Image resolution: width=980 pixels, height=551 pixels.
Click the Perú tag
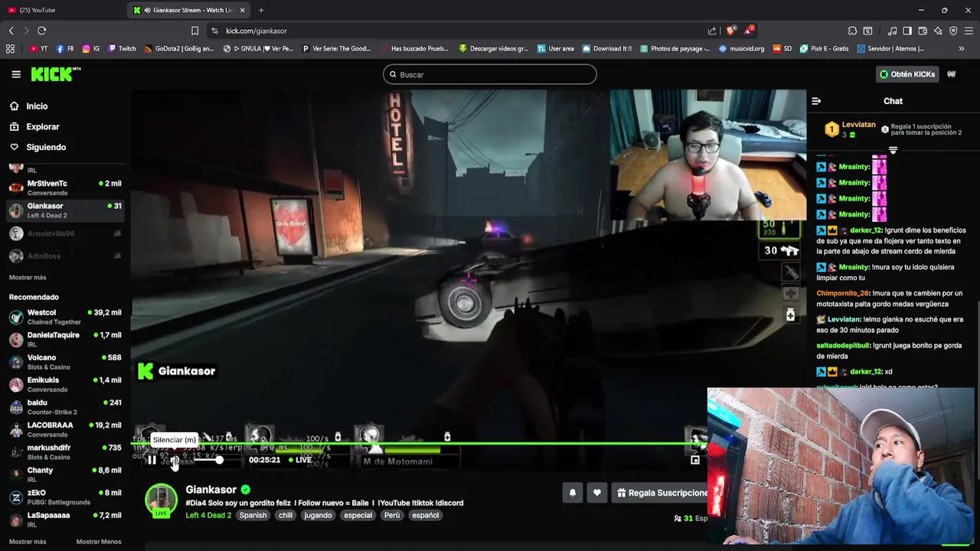392,515
